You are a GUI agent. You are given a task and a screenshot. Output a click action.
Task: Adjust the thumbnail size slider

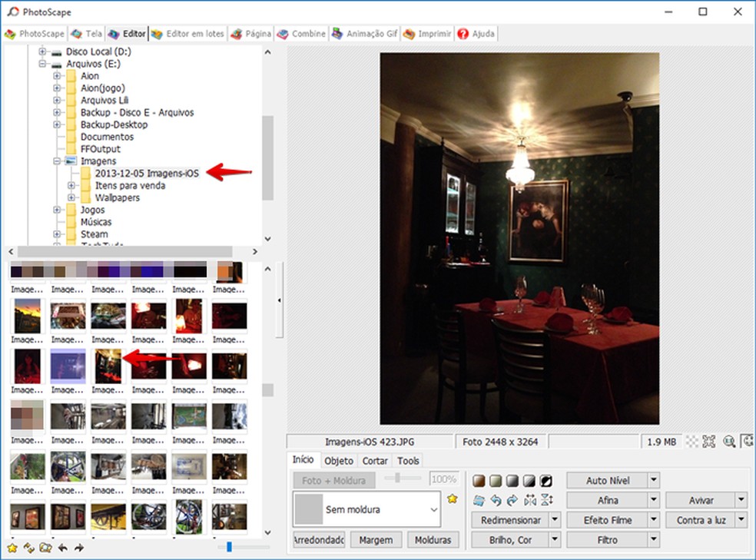[x=229, y=547]
